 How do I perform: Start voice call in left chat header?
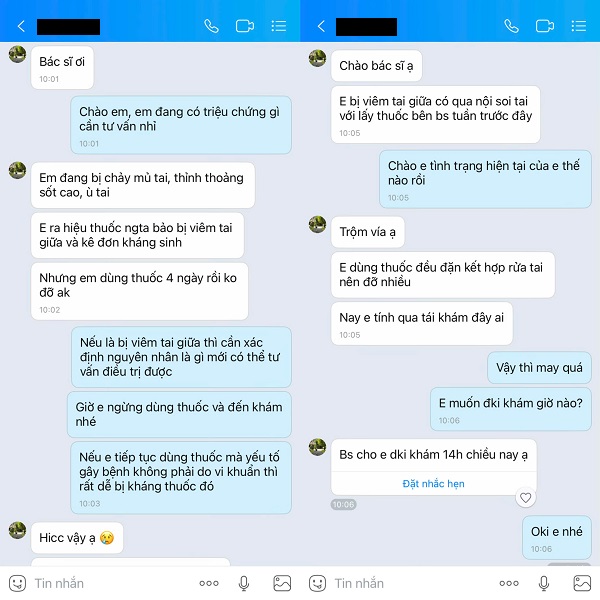[x=211, y=26]
